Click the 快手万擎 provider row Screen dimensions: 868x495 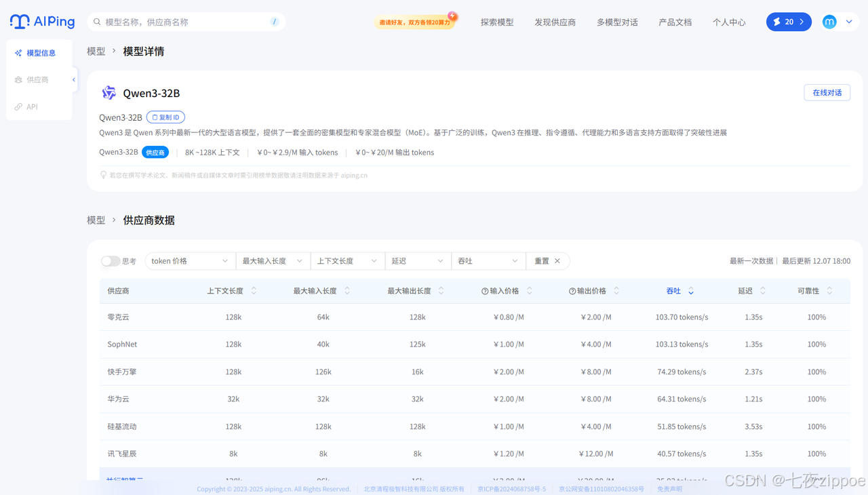475,372
